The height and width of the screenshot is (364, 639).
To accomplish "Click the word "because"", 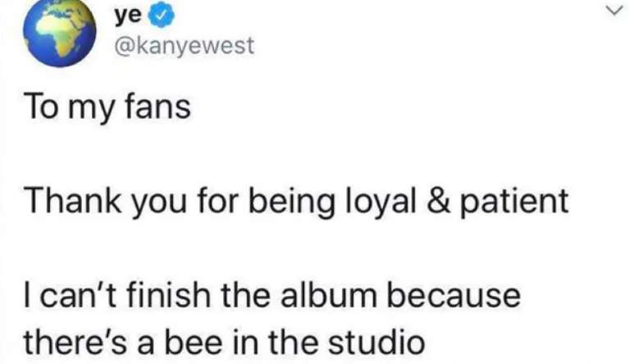I will pos(454,294).
